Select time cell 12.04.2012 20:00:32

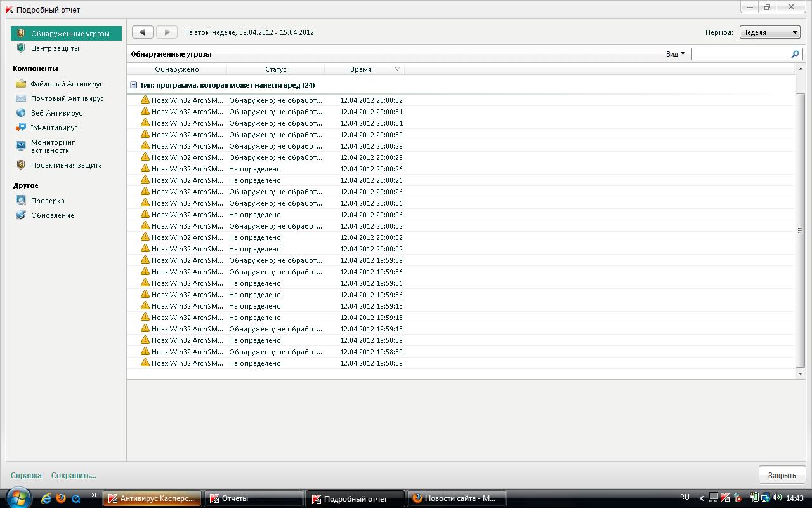coord(371,100)
